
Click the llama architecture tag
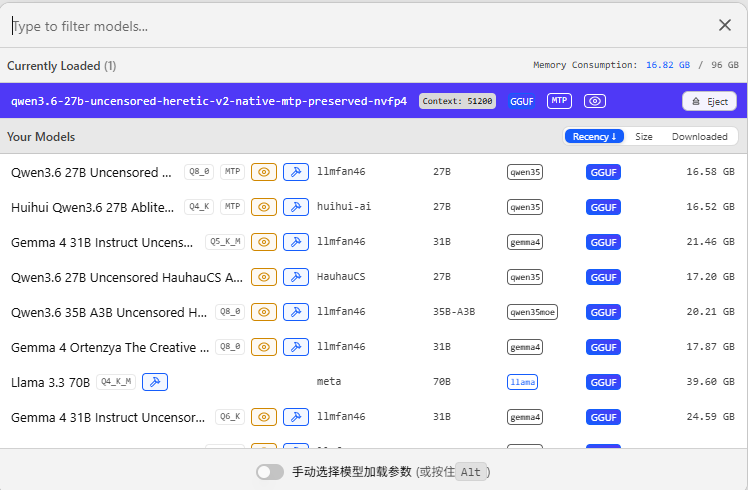(x=522, y=382)
